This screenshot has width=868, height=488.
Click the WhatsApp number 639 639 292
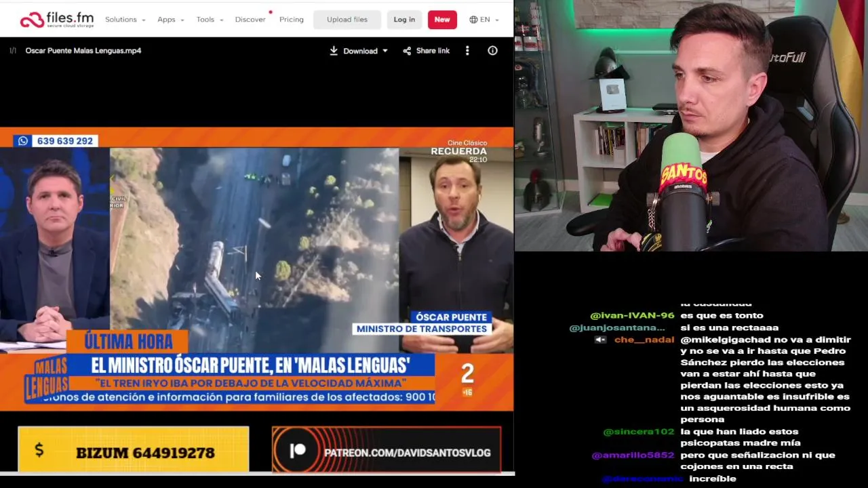(56, 141)
